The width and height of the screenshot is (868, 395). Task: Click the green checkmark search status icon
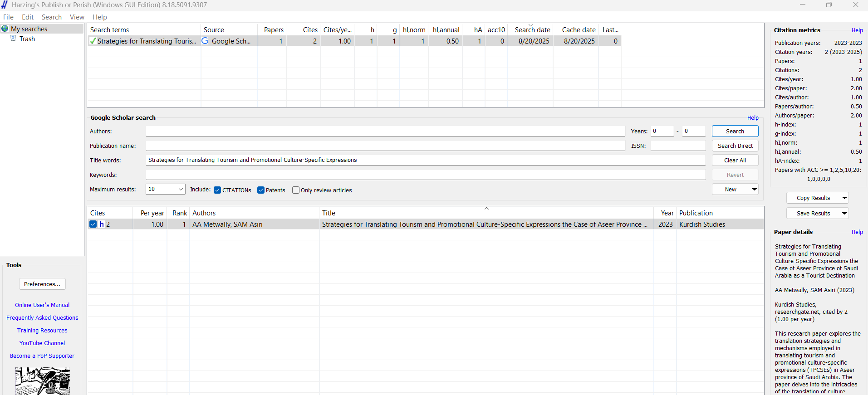click(x=93, y=41)
